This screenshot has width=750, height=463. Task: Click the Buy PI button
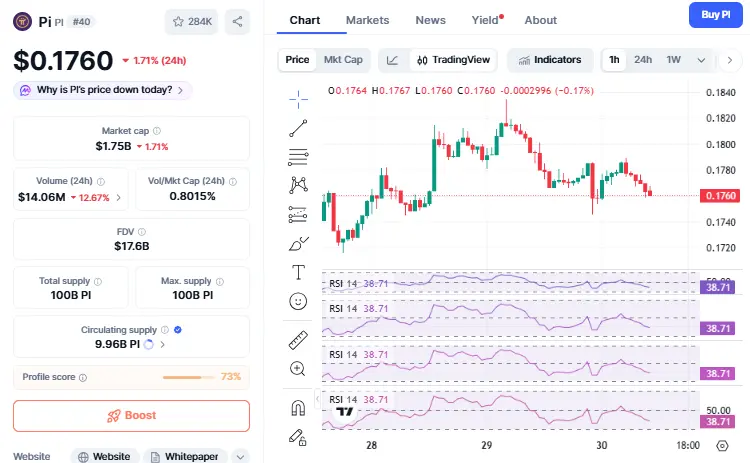coord(716,15)
